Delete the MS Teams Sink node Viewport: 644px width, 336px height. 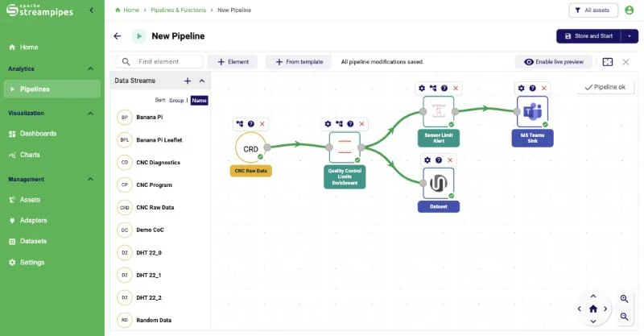(544, 88)
